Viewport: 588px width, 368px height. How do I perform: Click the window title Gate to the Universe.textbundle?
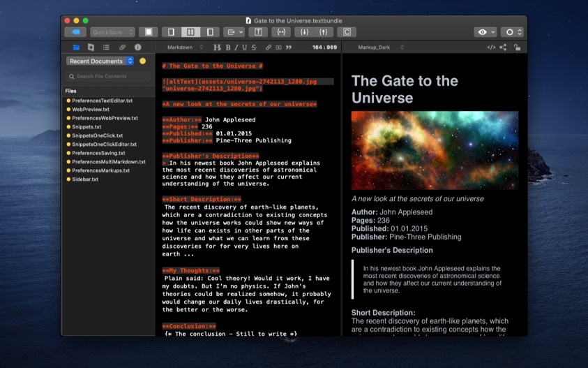click(298, 21)
